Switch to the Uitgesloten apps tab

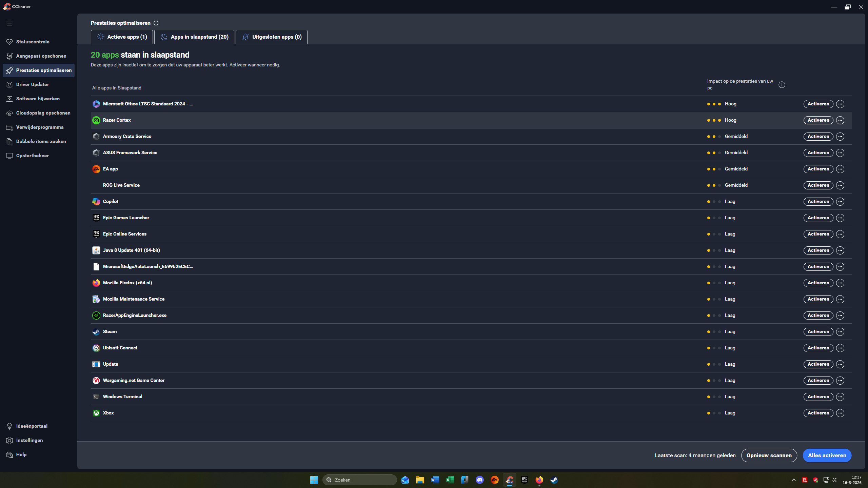[x=272, y=37]
